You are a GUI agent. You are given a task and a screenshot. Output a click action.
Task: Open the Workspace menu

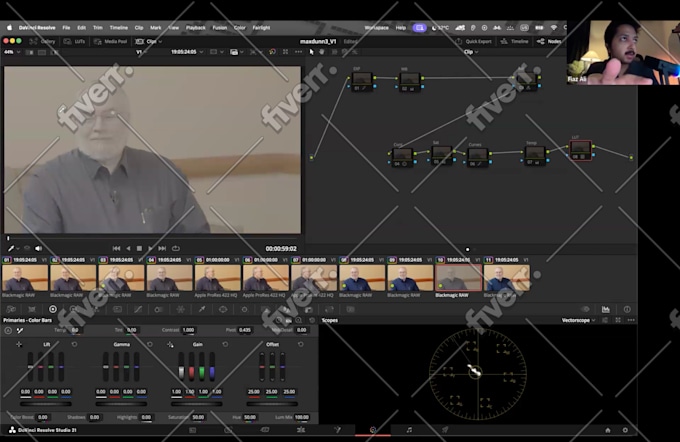pos(376,27)
